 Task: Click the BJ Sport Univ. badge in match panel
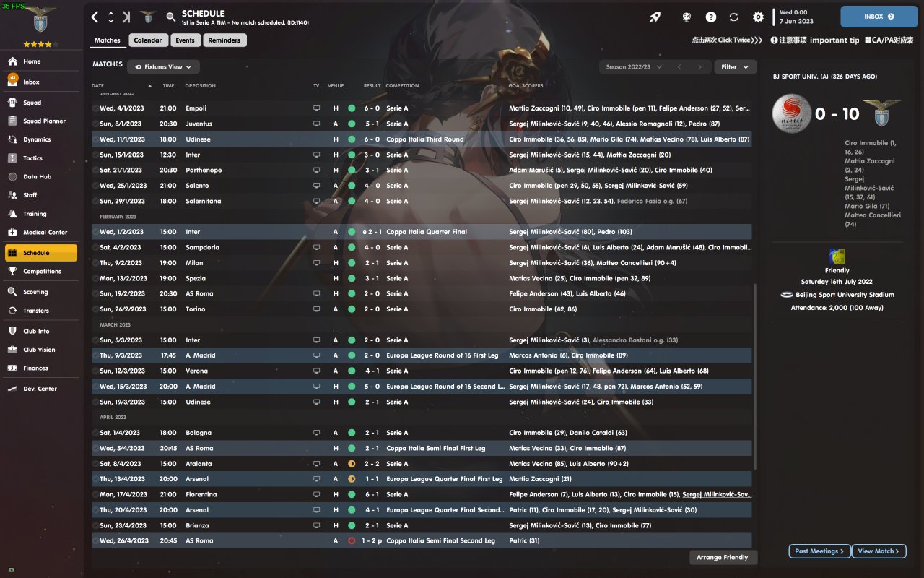click(790, 113)
